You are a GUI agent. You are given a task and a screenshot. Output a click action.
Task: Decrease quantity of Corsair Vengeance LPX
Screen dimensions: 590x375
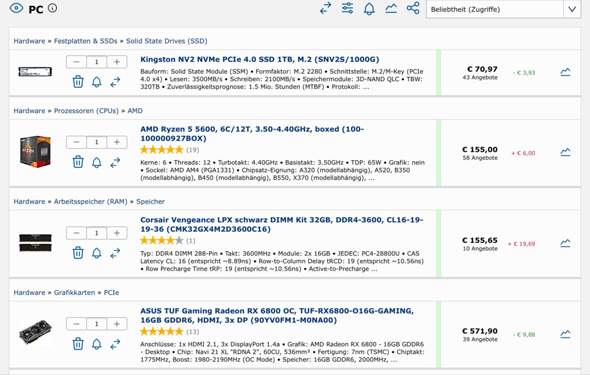76,233
